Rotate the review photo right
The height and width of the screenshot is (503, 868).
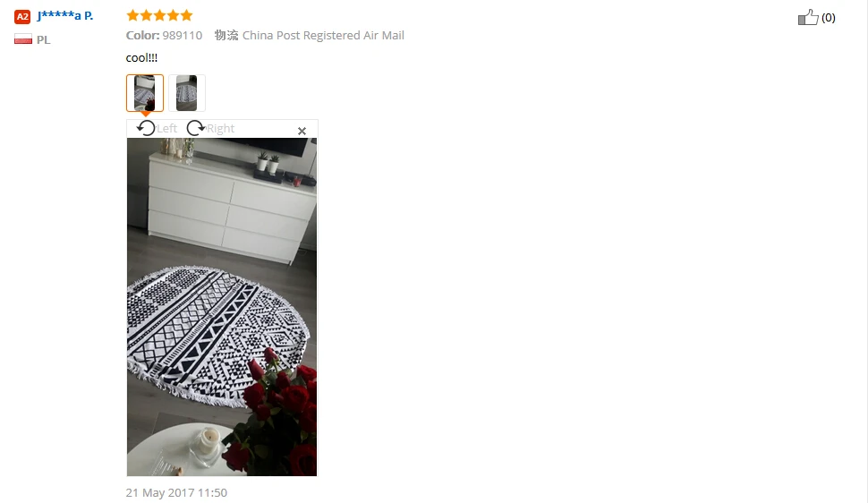(x=195, y=128)
